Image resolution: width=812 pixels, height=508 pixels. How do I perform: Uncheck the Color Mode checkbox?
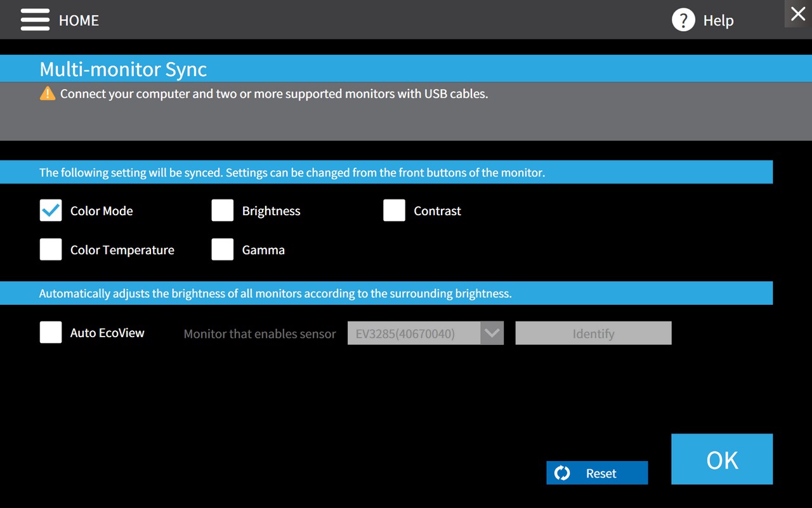coord(51,210)
